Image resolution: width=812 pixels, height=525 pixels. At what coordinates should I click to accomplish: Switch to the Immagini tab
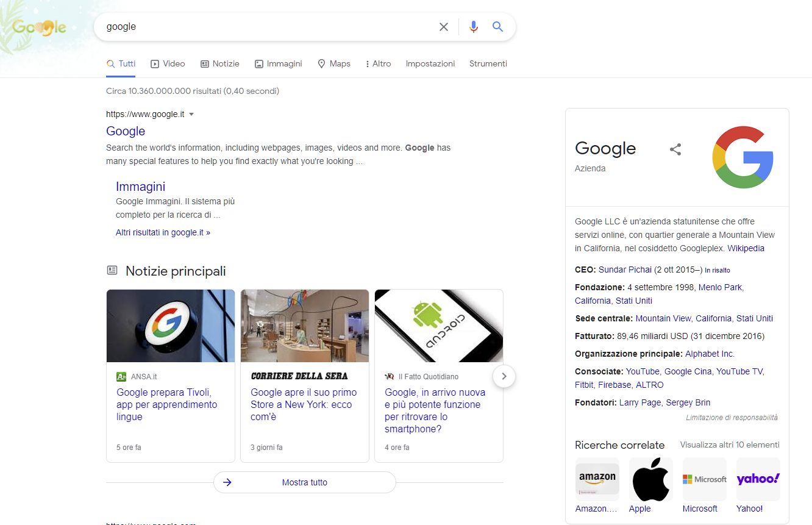pyautogui.click(x=279, y=63)
